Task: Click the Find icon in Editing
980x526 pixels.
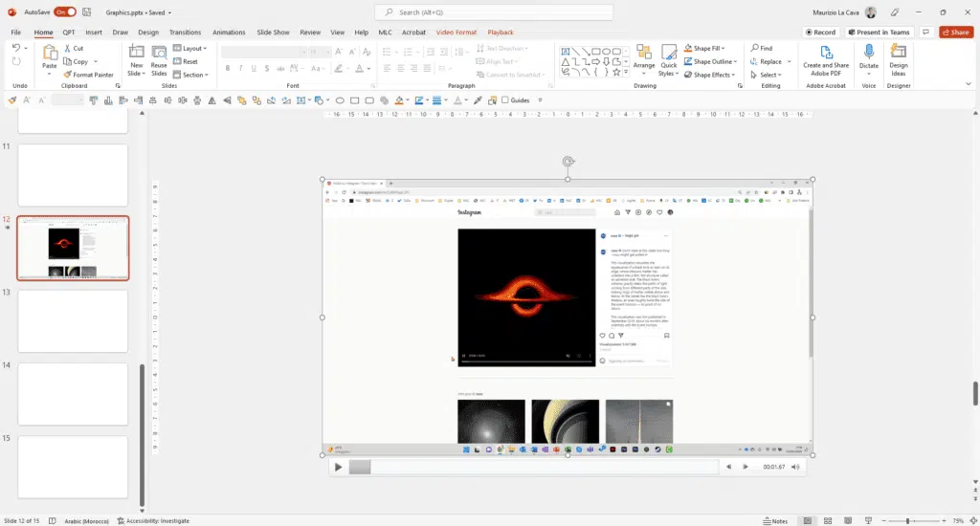Action: click(754, 48)
